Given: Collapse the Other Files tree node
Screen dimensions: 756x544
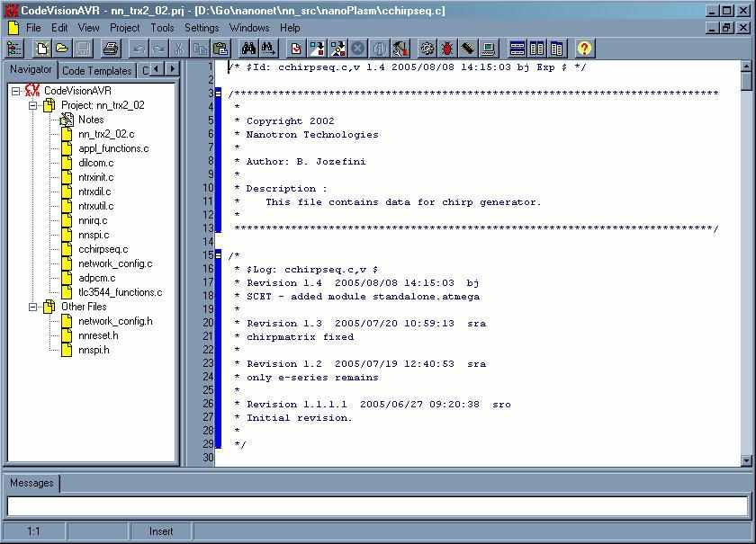Looking at the screenshot, I should (32, 307).
